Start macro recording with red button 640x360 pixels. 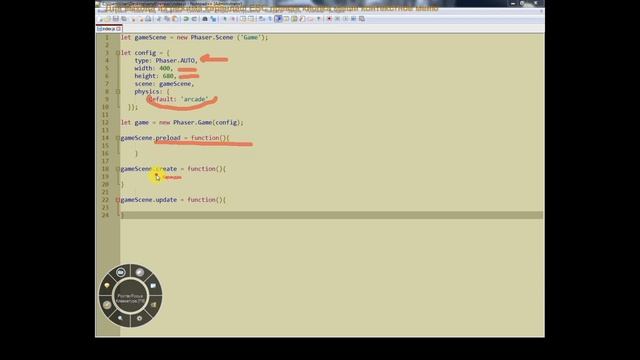[x=329, y=19]
